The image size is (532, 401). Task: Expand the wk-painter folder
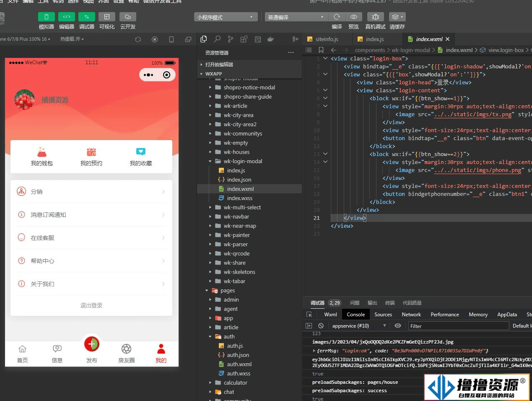click(x=249, y=235)
